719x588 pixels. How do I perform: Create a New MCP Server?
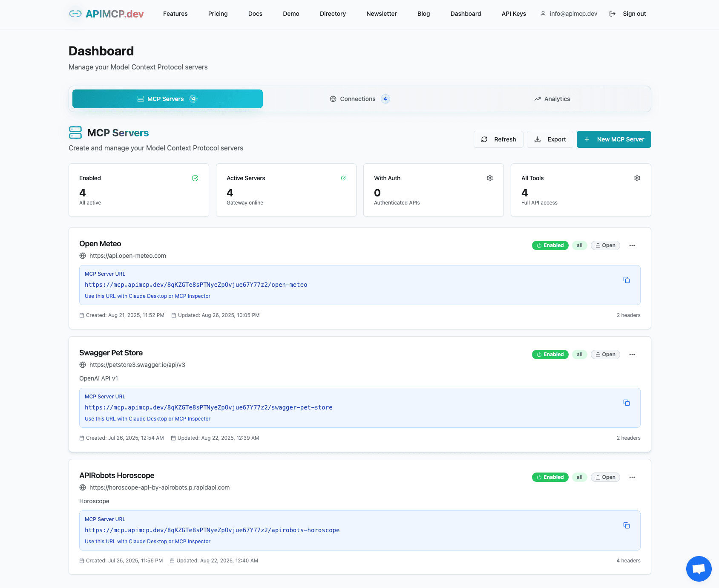pyautogui.click(x=613, y=139)
